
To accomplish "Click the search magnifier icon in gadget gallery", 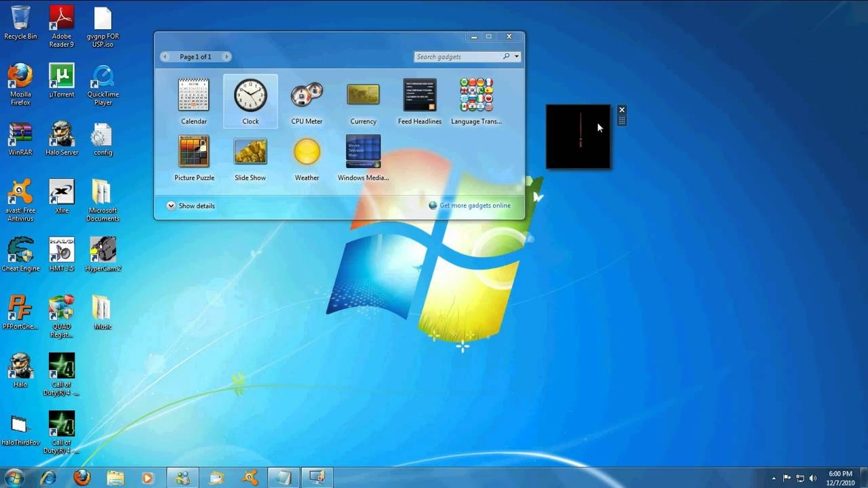I will pos(507,57).
